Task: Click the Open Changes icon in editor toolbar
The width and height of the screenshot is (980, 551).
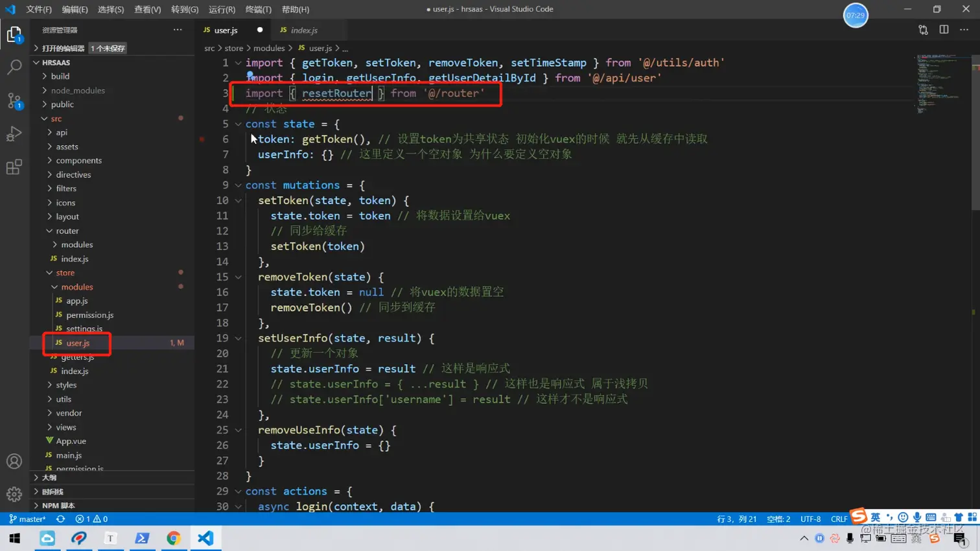Action: point(924,30)
